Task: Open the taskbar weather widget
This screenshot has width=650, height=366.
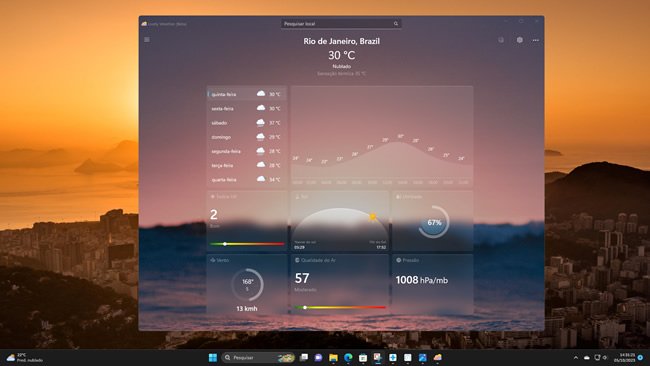Action: coord(25,357)
